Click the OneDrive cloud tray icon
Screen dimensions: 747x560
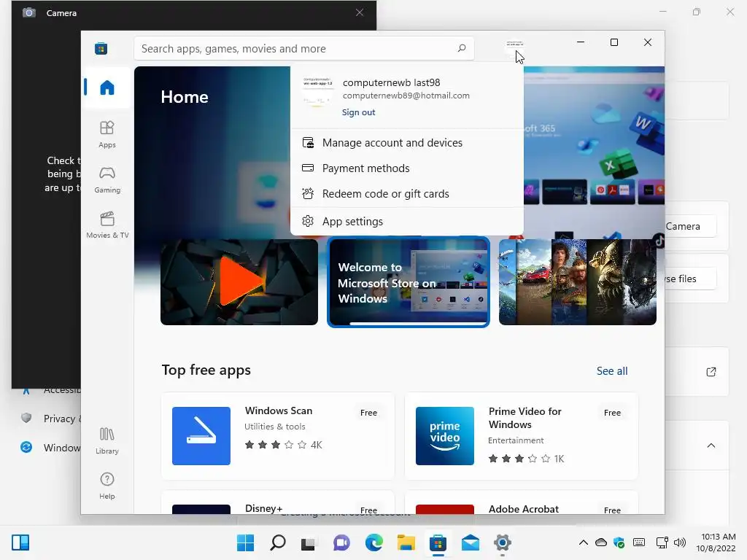601,542
